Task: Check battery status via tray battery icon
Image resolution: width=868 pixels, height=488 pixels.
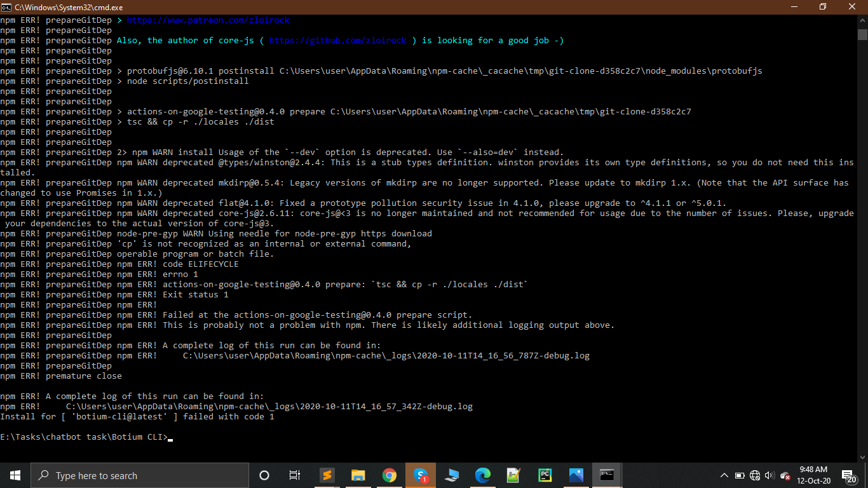Action: click(740, 475)
